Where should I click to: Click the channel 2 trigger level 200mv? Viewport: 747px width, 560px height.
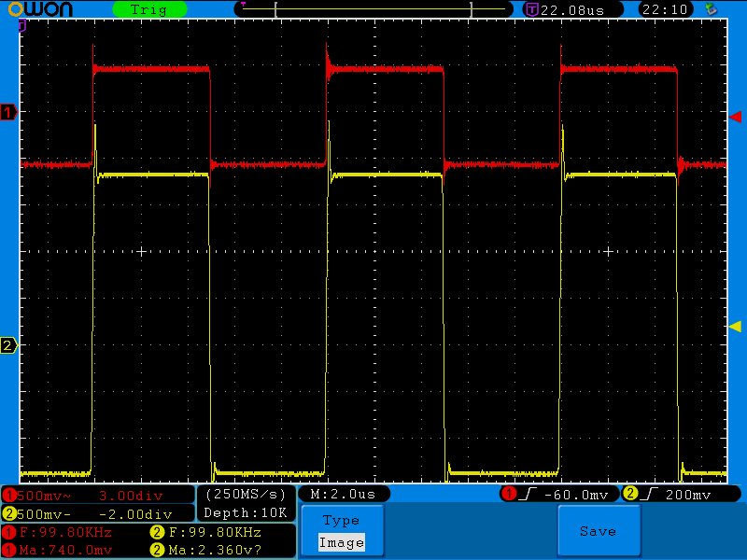(x=688, y=495)
